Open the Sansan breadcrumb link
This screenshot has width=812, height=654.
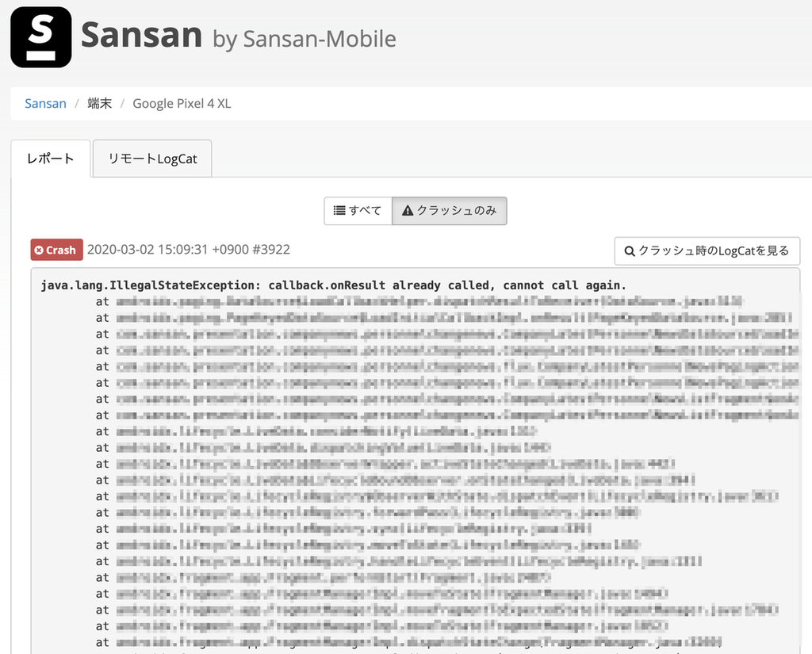(x=45, y=104)
